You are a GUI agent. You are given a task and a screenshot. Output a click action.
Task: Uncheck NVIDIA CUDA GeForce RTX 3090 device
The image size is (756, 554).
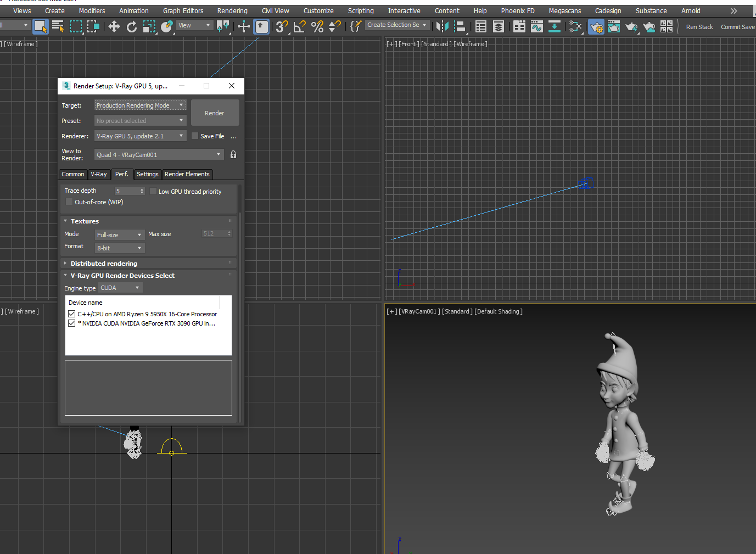[71, 323]
